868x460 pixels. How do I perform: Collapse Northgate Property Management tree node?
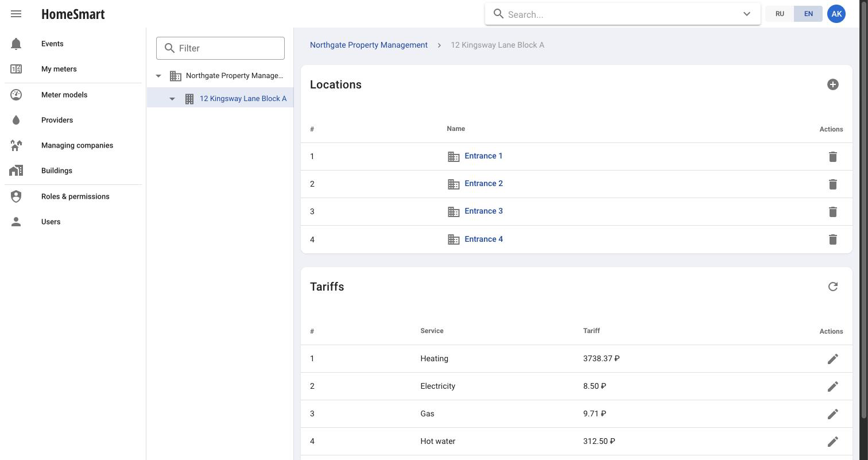pos(158,76)
